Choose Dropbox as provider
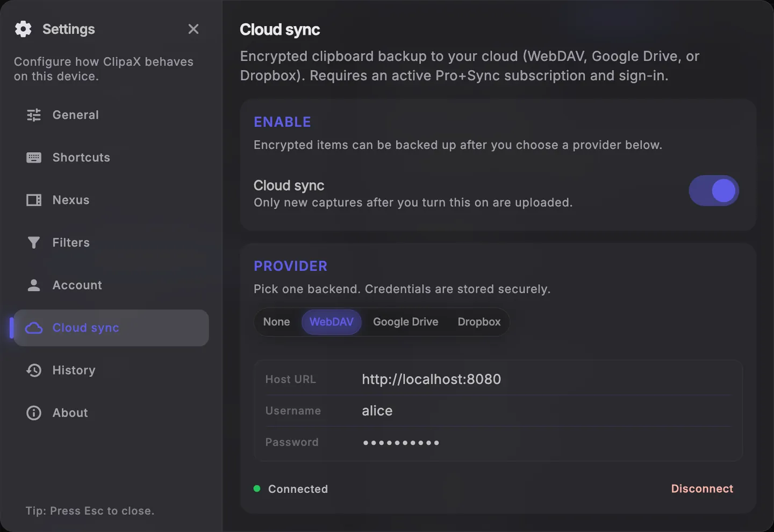 coord(479,322)
